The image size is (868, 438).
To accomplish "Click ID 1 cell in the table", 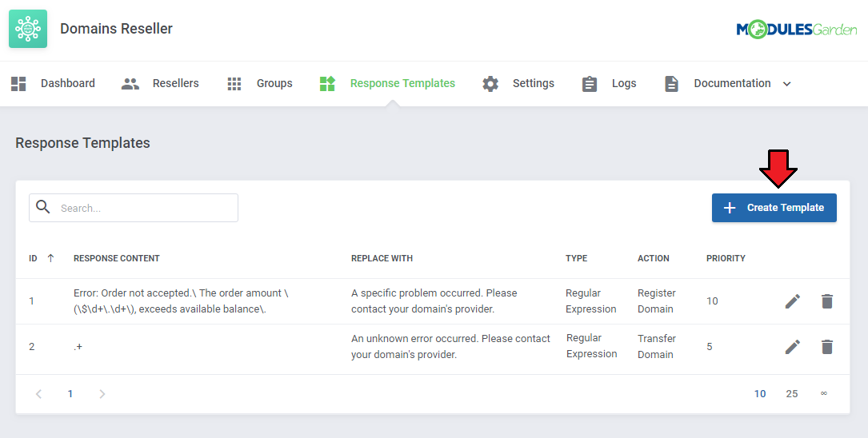I will click(31, 301).
